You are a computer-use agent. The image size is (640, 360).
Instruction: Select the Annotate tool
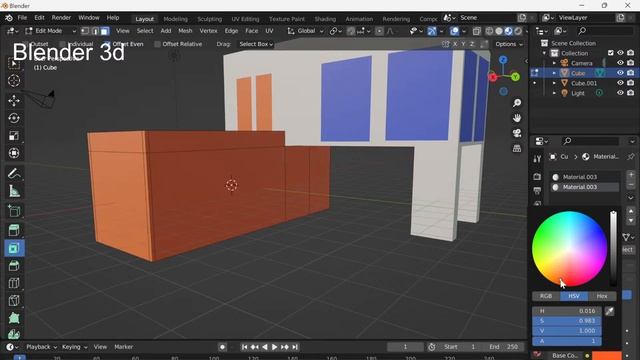coord(14,173)
